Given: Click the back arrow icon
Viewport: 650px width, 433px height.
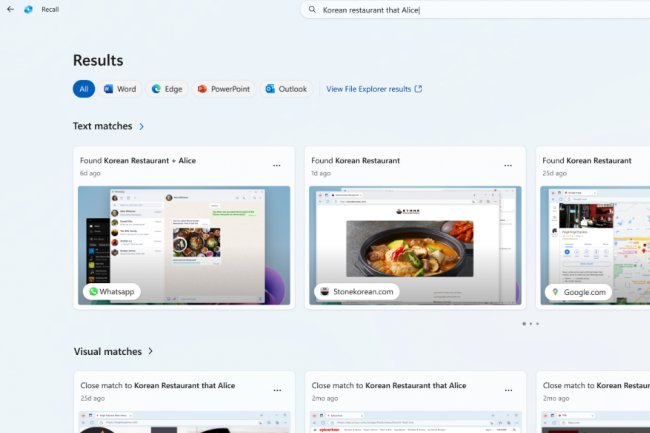Looking at the screenshot, I should click(10, 9).
